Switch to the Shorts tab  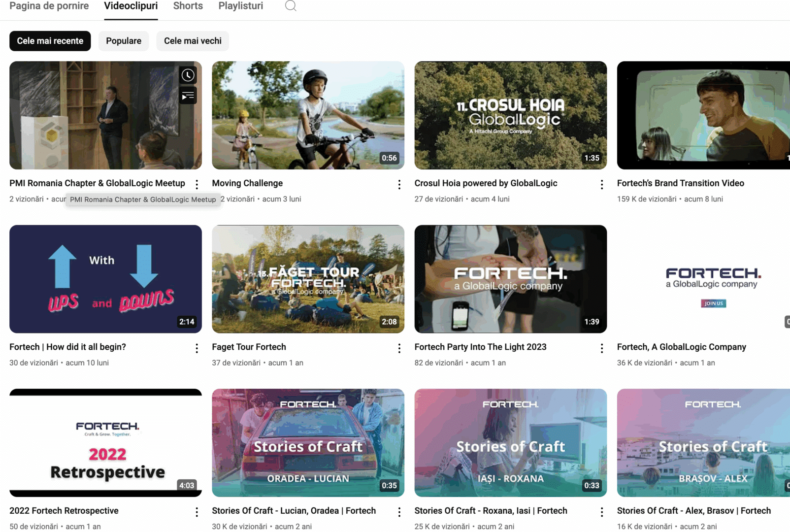pos(188,6)
